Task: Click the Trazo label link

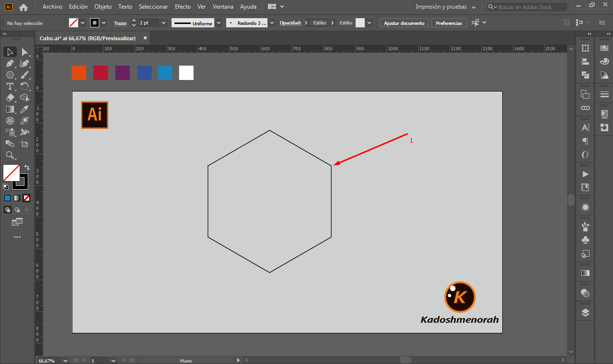Action: tap(120, 23)
